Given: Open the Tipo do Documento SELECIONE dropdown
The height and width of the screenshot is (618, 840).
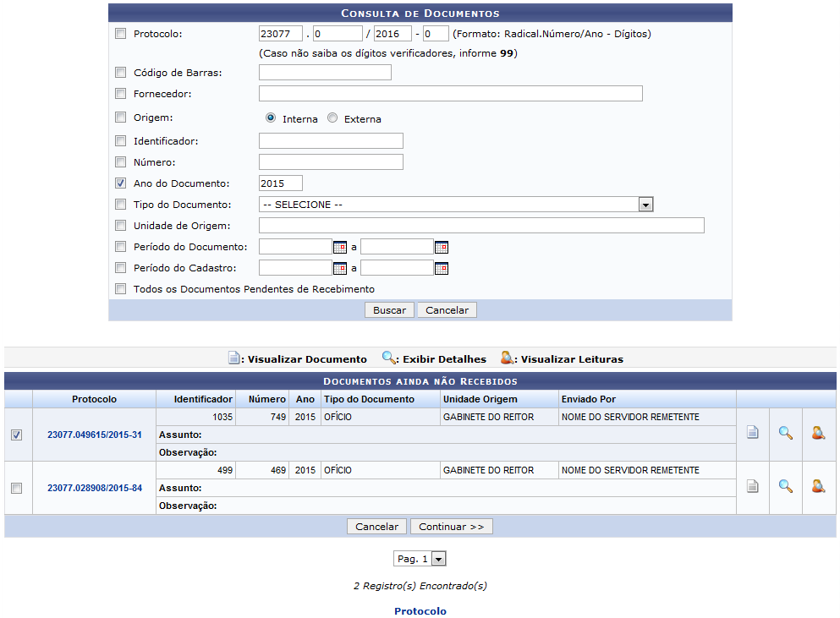Looking at the screenshot, I should 456,205.
